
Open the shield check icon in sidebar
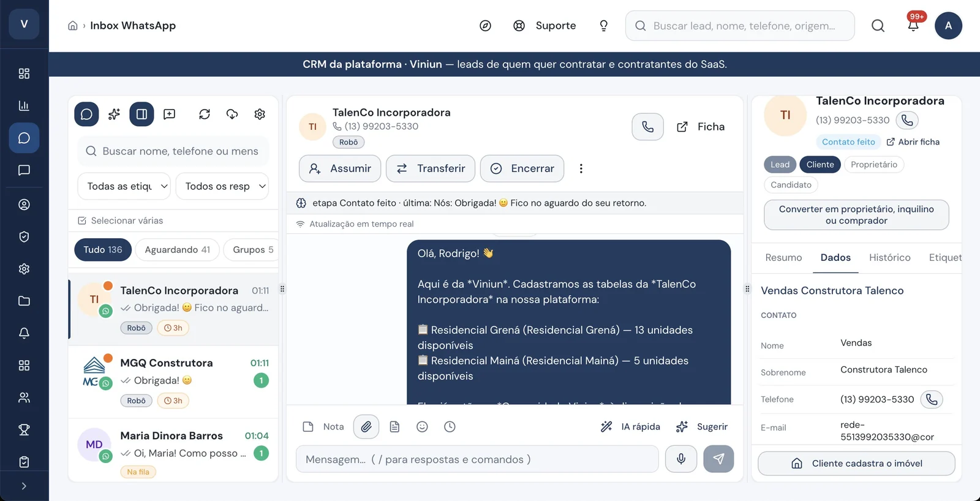tap(24, 236)
